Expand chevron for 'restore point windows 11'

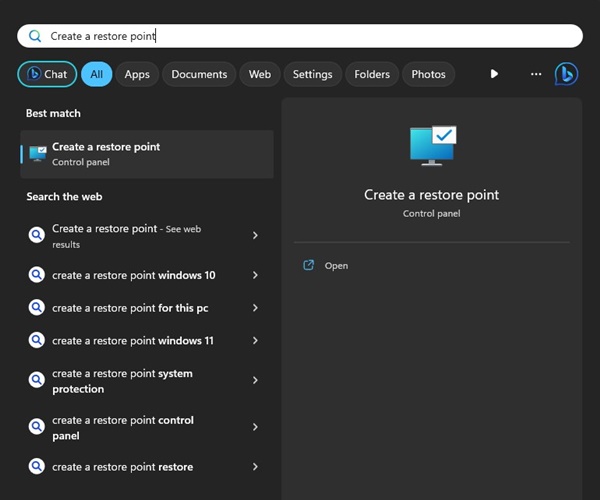coord(255,341)
